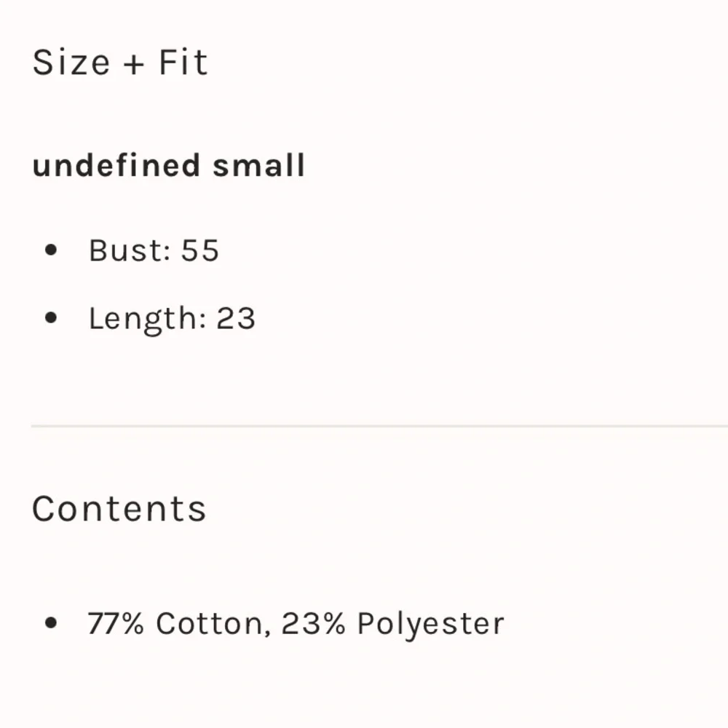728x728 pixels.
Task: Click the word "Length:" label
Action: [148, 320]
